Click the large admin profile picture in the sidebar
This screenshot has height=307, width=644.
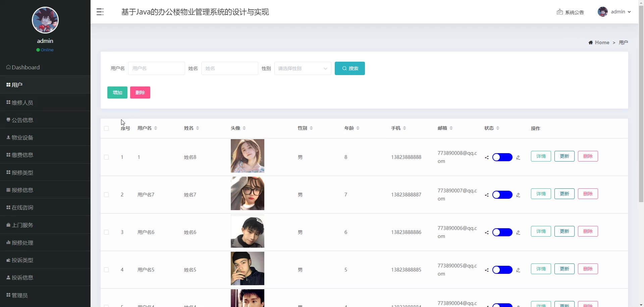tap(45, 20)
